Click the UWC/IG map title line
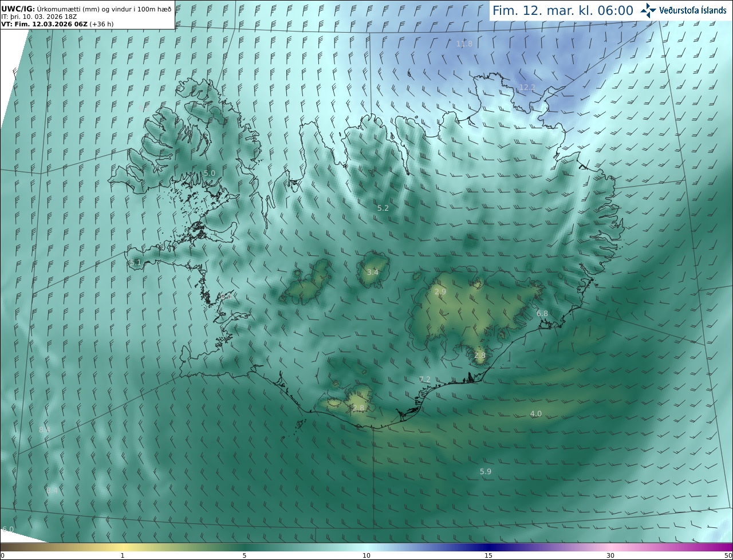The height and width of the screenshot is (560, 733). click(x=86, y=9)
